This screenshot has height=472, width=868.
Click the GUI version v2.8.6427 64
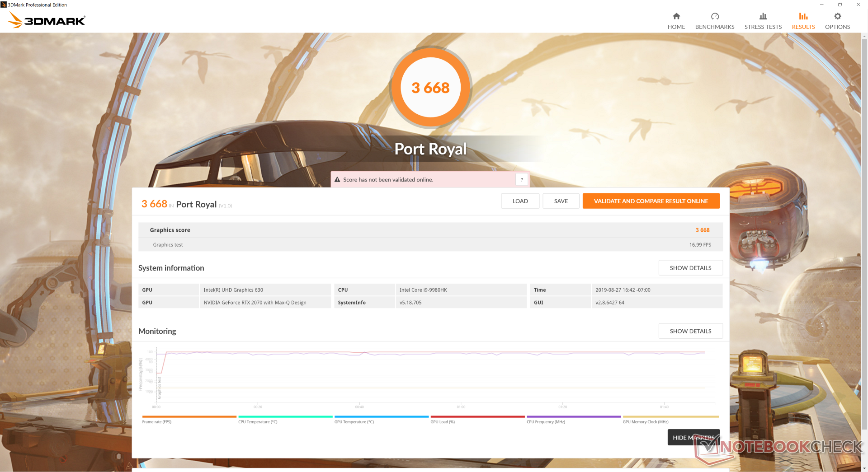tap(657, 303)
